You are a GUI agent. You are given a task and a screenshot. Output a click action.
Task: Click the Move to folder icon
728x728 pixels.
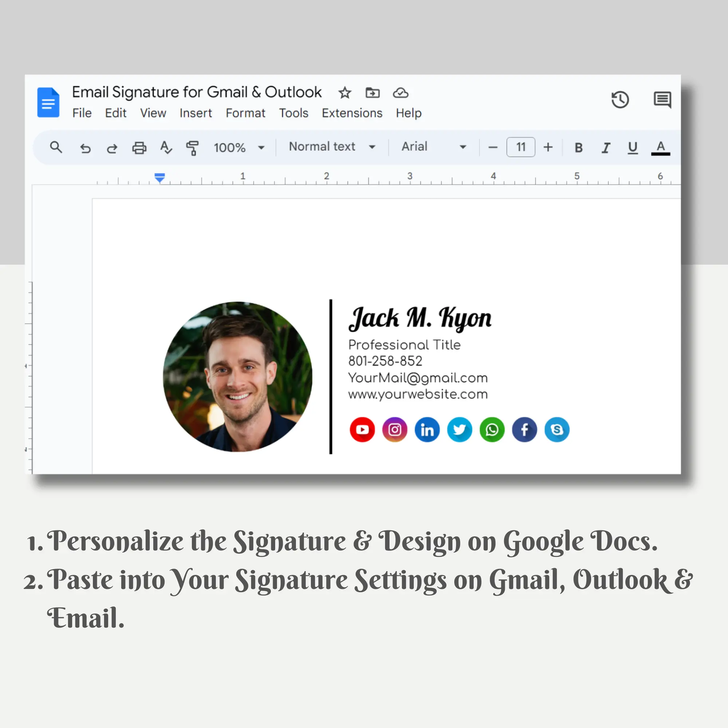[373, 93]
